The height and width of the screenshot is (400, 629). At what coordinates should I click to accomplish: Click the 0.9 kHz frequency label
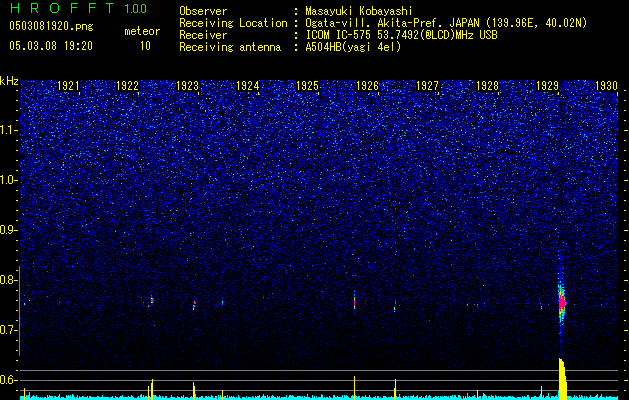point(8,230)
